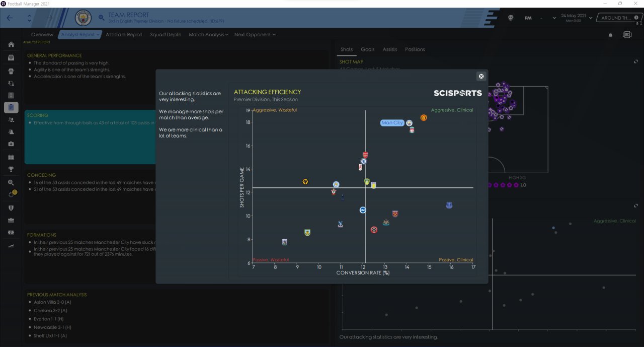644x347 pixels.
Task: Click the world globe icon in top bar
Action: click(511, 18)
